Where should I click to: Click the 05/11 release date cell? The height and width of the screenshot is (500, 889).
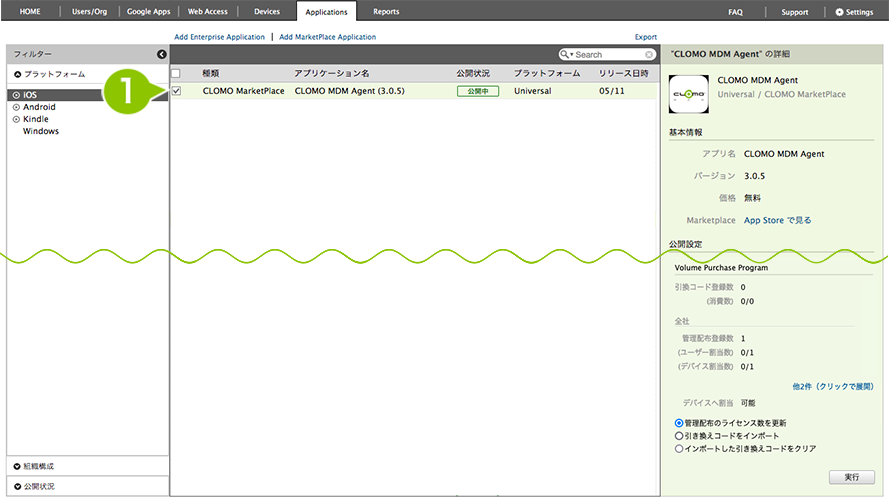click(x=612, y=91)
